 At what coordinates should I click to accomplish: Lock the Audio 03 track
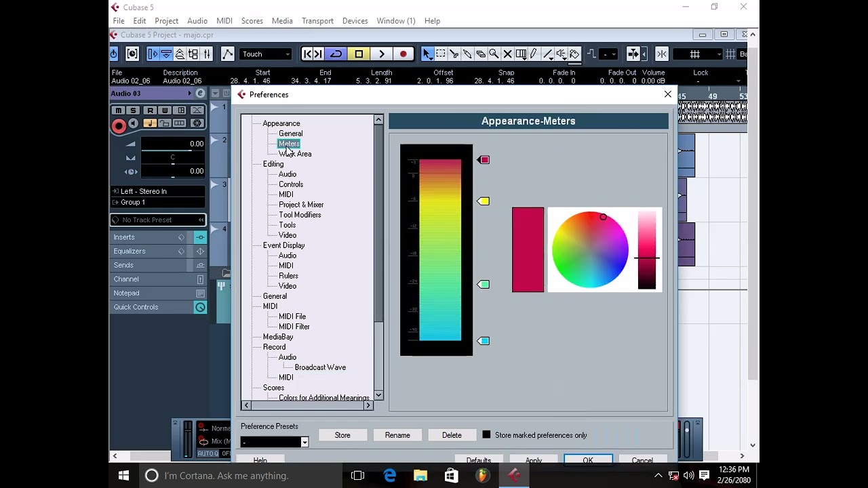tap(165, 123)
